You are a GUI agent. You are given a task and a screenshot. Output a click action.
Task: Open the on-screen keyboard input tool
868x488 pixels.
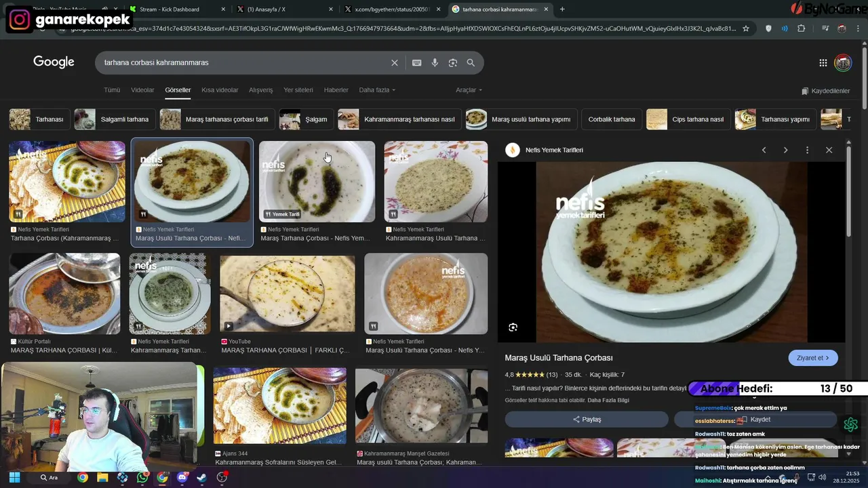point(416,62)
